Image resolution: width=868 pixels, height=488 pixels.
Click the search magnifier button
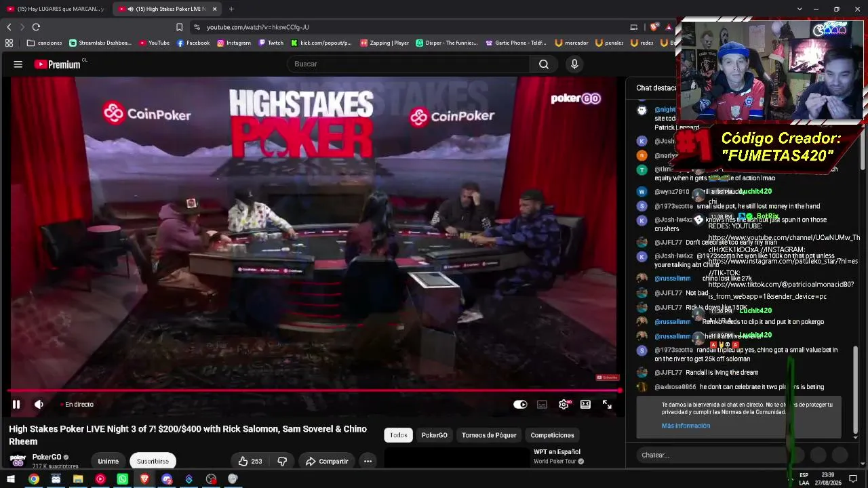point(544,64)
